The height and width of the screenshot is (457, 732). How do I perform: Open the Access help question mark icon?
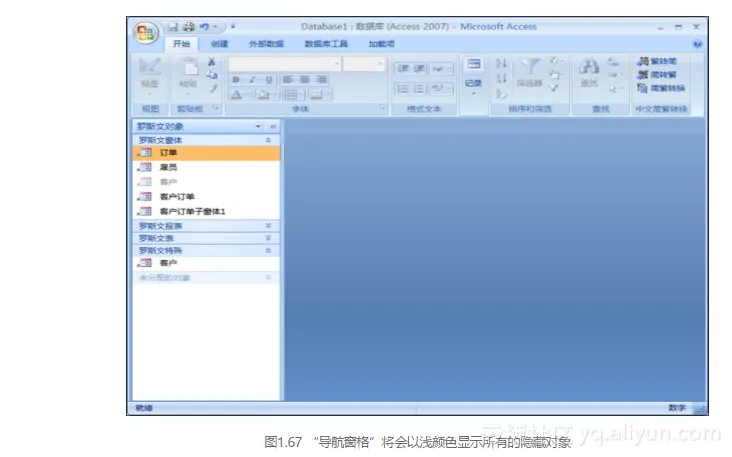coord(697,44)
